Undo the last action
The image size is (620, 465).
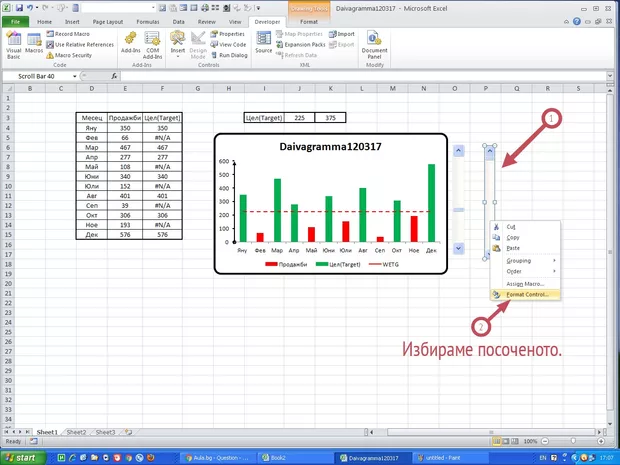click(30, 8)
